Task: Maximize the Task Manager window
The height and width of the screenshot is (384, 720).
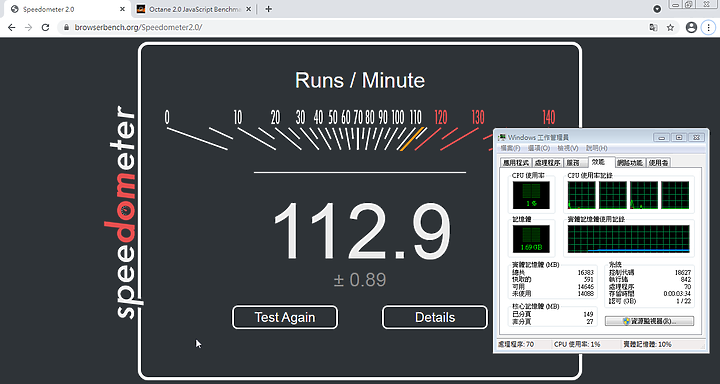Action: pyautogui.click(x=679, y=137)
